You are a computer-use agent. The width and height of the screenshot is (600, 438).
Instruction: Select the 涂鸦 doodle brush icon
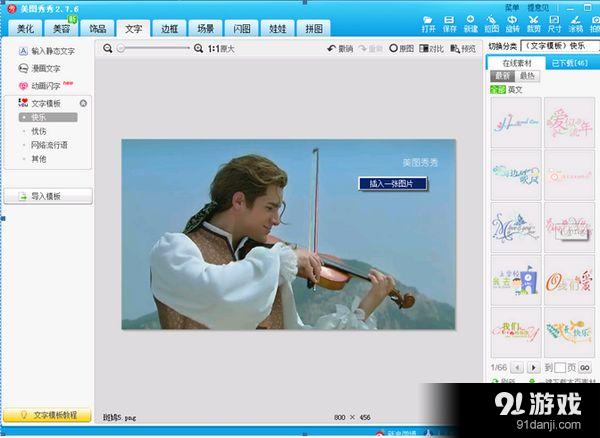coord(575,24)
